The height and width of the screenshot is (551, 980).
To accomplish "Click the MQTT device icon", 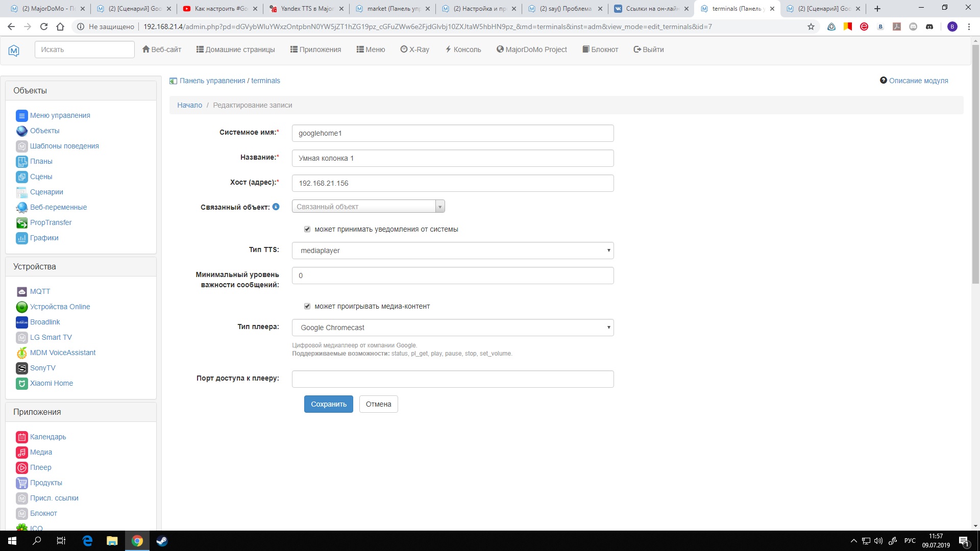I will (21, 292).
